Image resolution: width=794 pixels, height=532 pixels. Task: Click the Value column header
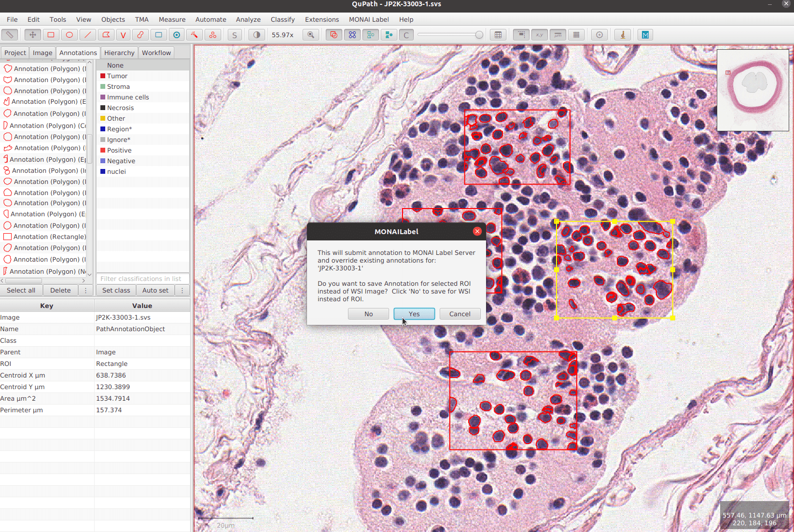[x=142, y=306]
